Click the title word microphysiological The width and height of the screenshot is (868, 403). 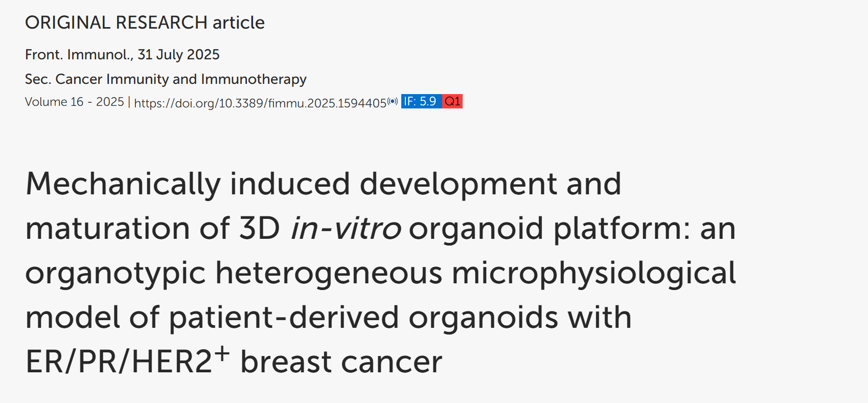593,274
